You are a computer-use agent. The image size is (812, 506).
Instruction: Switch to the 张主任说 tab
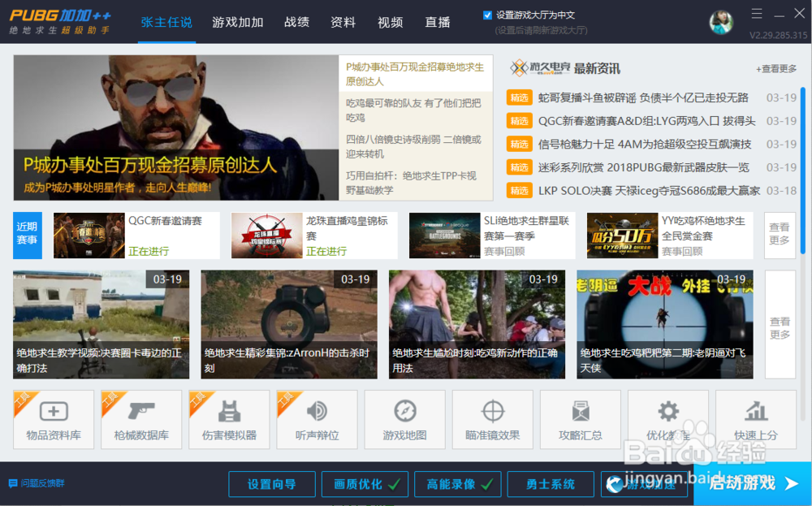point(166,22)
